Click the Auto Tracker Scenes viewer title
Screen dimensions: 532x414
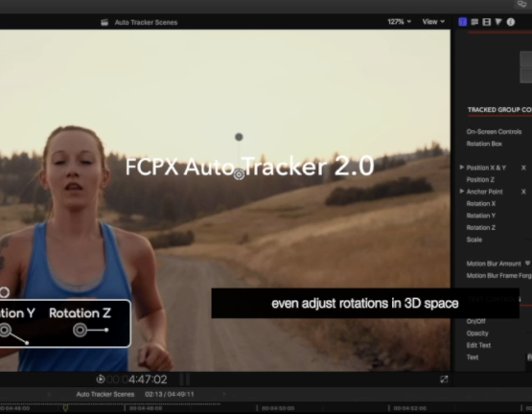(146, 22)
